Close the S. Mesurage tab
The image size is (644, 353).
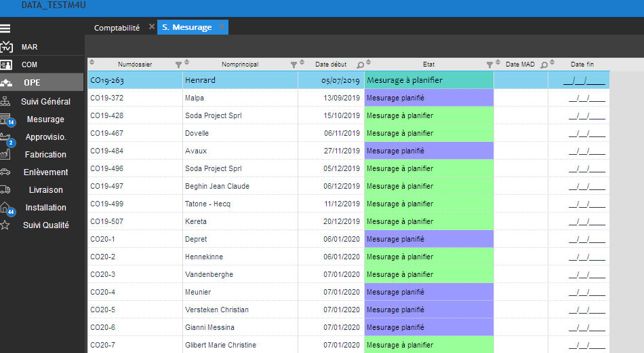(222, 28)
